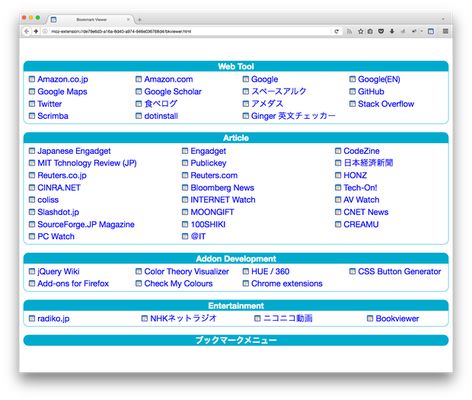Open the 日本経済新聞 link
This screenshot has width=472, height=400.
click(x=368, y=163)
